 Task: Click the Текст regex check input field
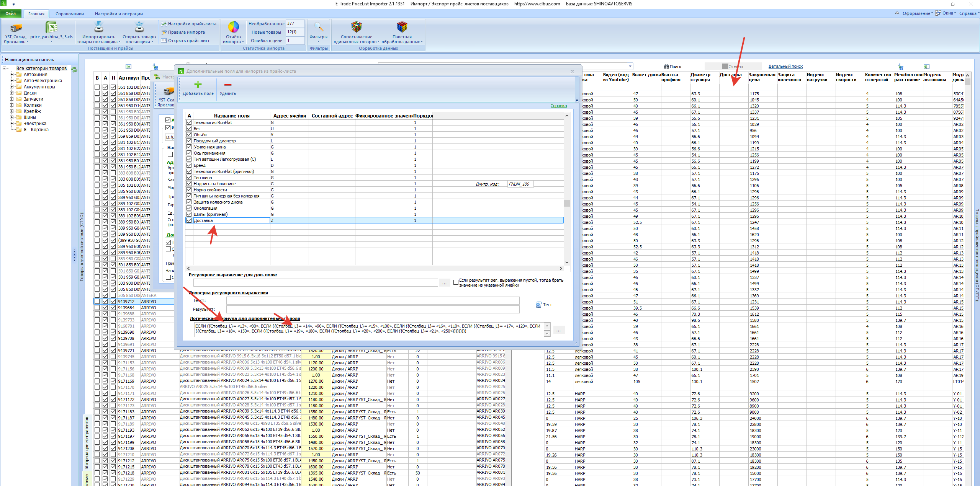(373, 300)
